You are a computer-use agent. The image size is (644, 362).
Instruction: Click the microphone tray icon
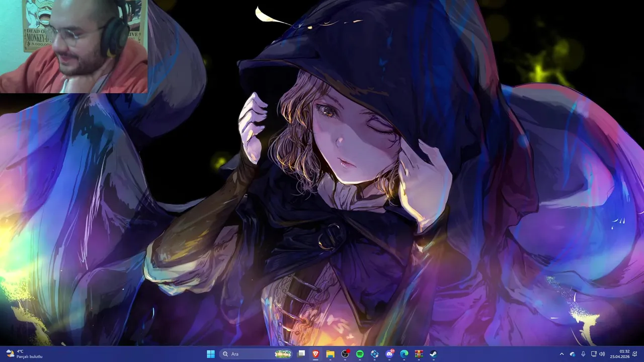click(583, 354)
